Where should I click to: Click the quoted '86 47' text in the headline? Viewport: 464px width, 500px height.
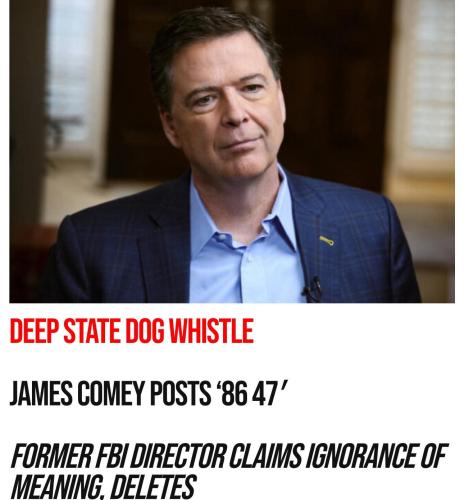pos(249,393)
